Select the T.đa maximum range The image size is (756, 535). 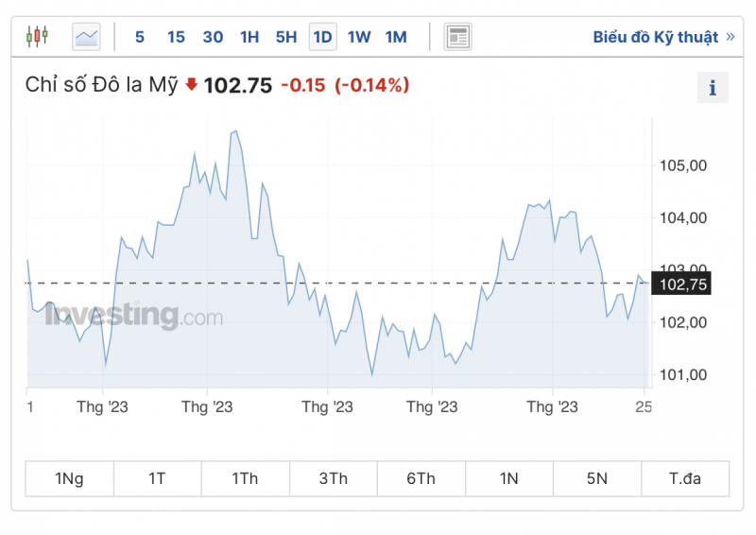684,478
